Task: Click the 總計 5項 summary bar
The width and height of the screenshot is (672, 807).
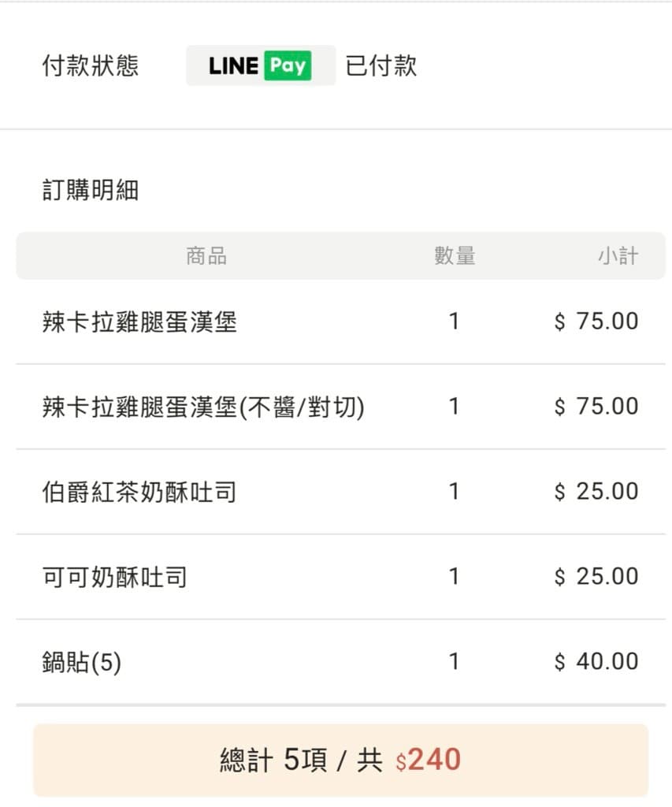Action: 340,760
